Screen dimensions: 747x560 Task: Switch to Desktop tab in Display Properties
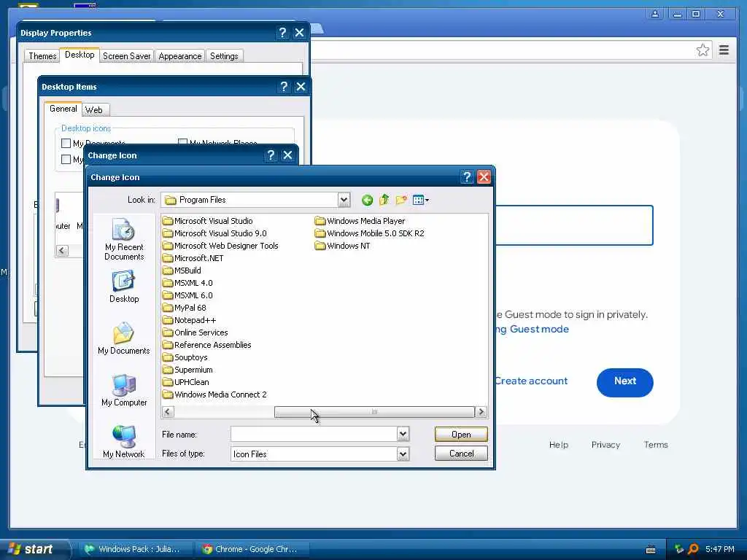click(80, 55)
